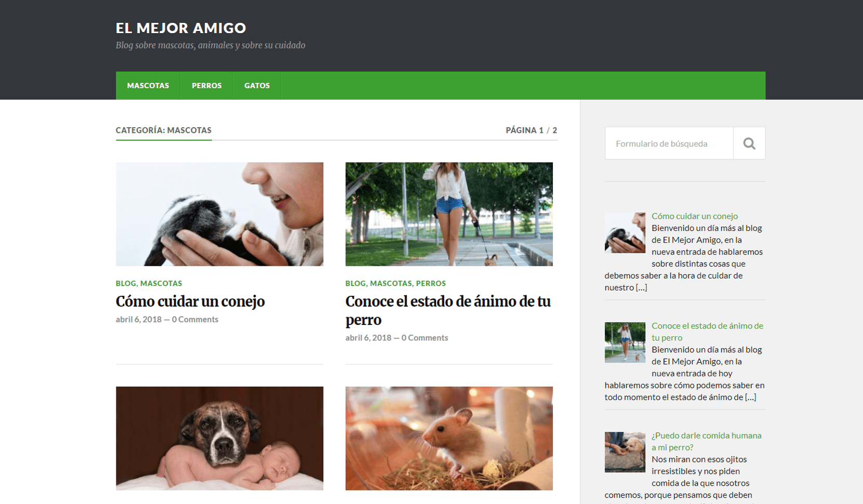Go to EL MEJOR AMIGO site title
This screenshot has height=504, width=863.
pos(181,28)
